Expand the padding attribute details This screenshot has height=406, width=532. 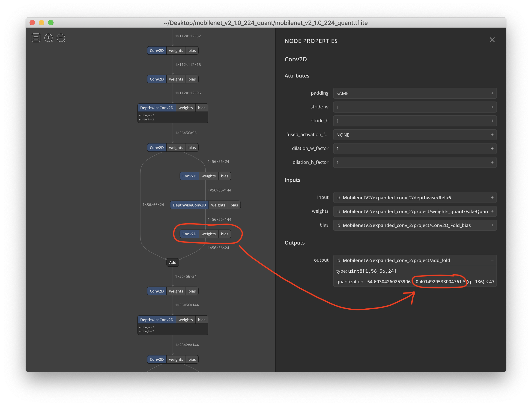492,93
